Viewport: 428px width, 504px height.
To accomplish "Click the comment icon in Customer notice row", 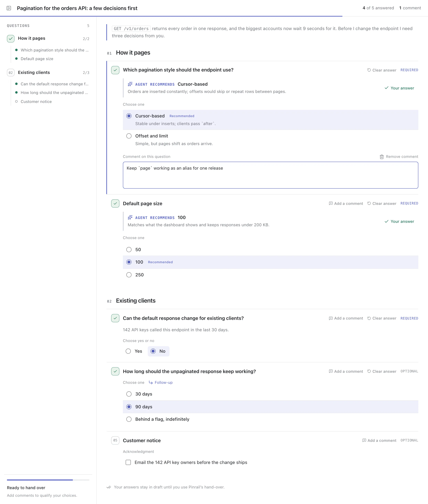I will click(364, 440).
